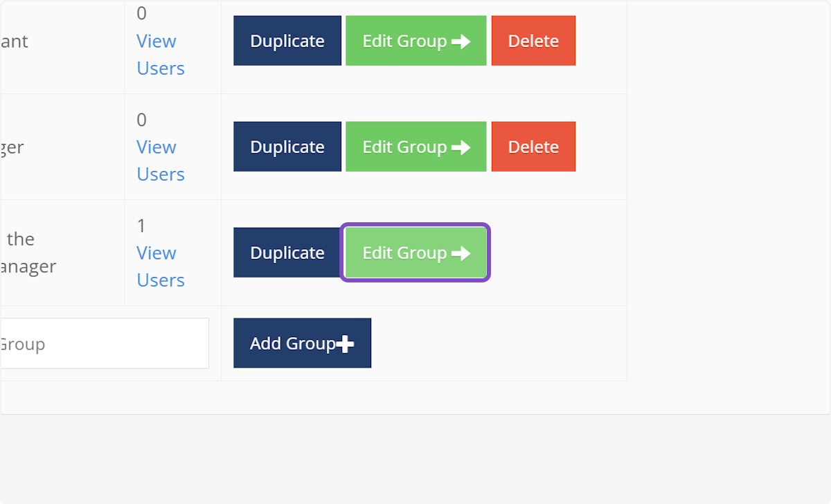831x504 pixels.
Task: Duplicate the group that has 1 user
Action: pos(287,253)
